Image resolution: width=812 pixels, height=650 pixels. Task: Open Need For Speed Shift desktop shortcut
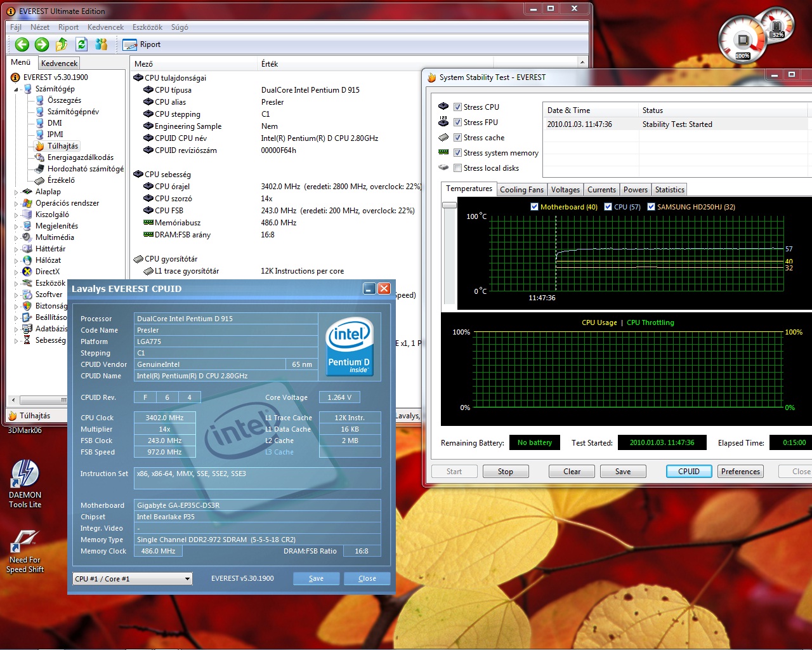[25, 552]
